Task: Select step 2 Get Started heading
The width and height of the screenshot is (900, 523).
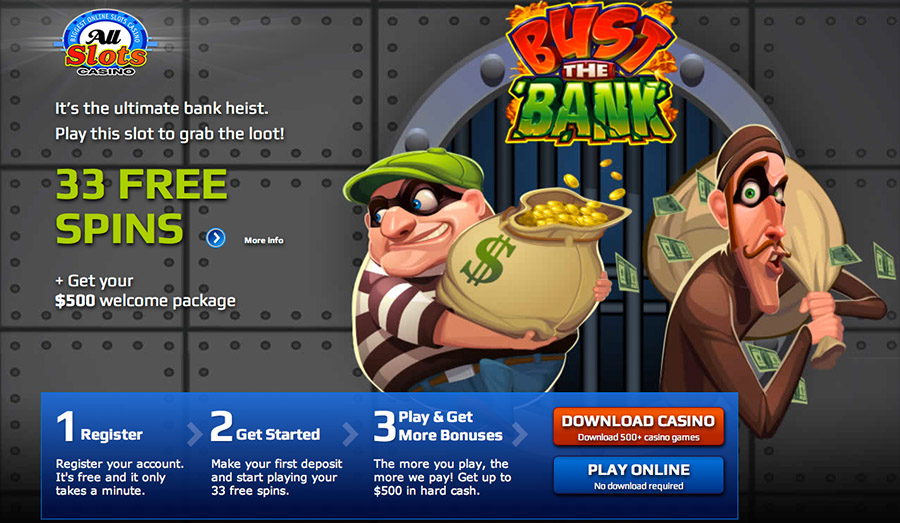Action: click(x=265, y=428)
